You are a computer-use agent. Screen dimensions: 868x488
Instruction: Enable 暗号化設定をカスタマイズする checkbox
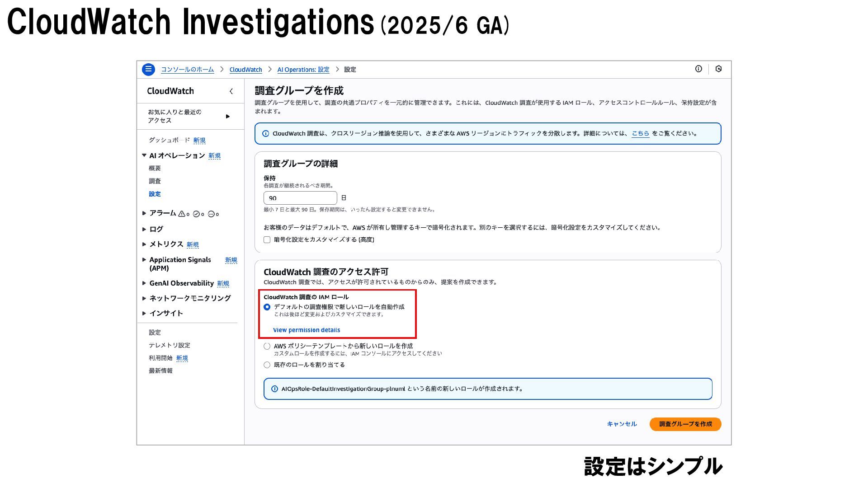[x=267, y=240]
